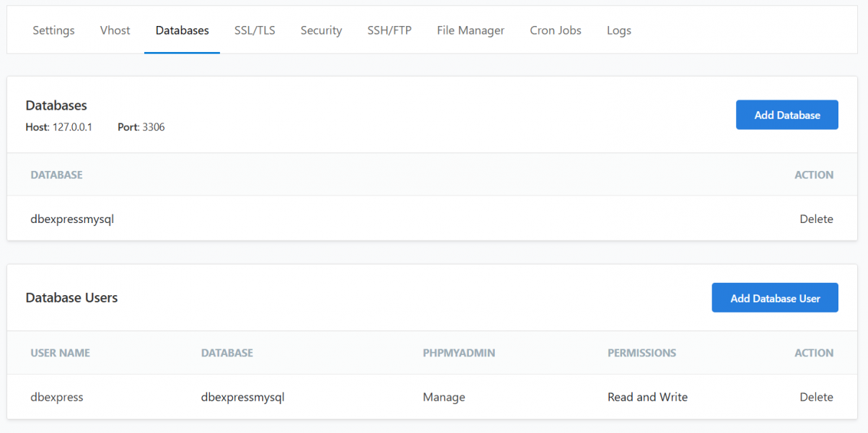Open phpMyAdmin via the Manage link
Screen dimensions: 868x433
click(444, 397)
